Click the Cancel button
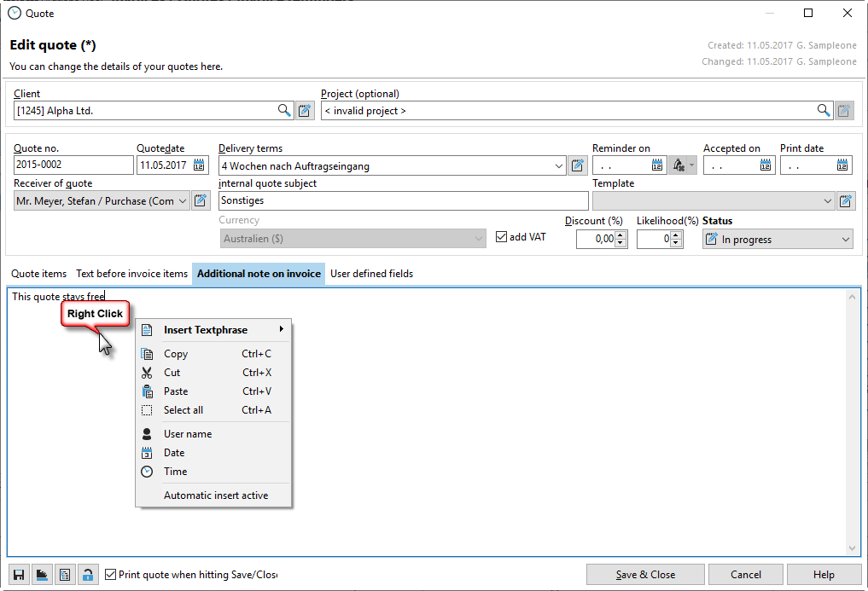 [x=745, y=575]
